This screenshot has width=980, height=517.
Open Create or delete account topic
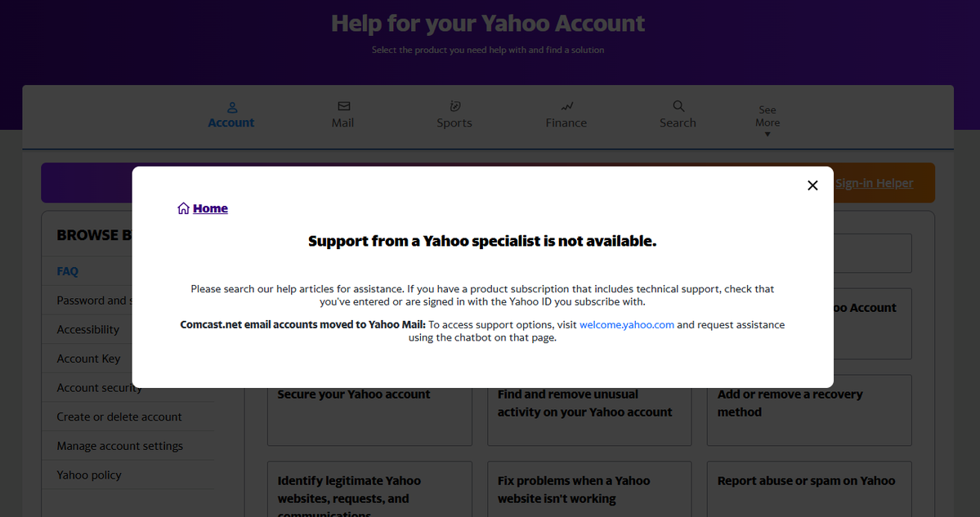[119, 417]
